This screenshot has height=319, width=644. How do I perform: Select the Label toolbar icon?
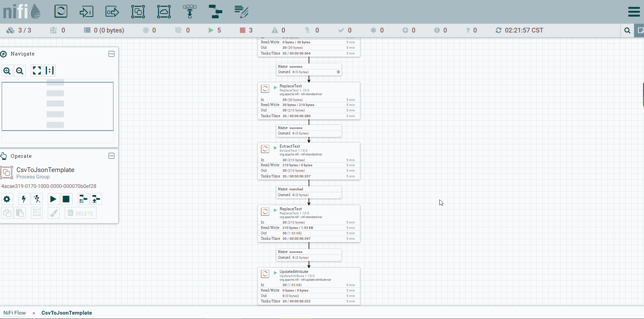point(241,12)
